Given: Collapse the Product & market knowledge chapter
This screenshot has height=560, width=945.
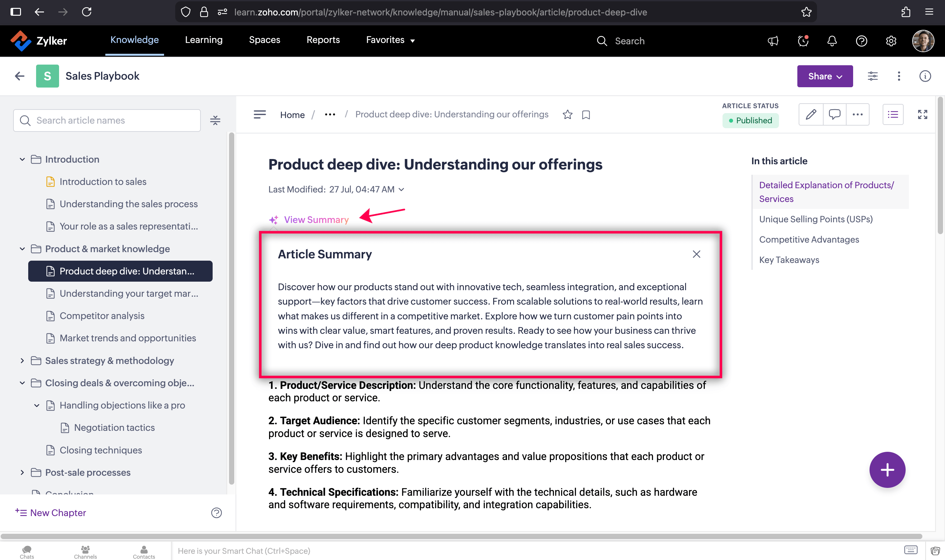Looking at the screenshot, I should point(22,249).
